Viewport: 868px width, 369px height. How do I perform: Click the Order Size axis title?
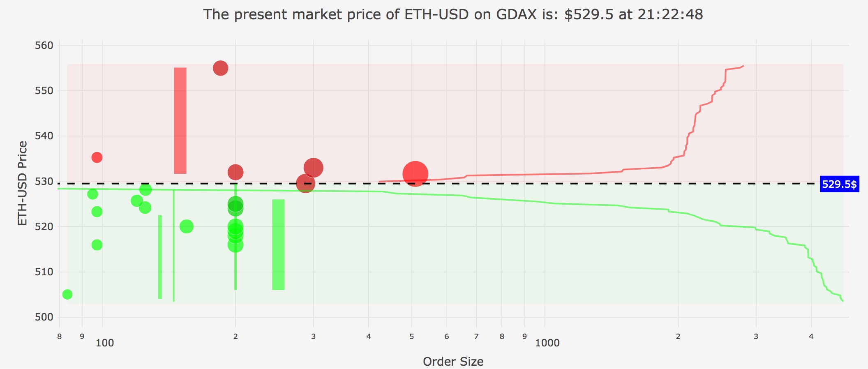coord(453,362)
